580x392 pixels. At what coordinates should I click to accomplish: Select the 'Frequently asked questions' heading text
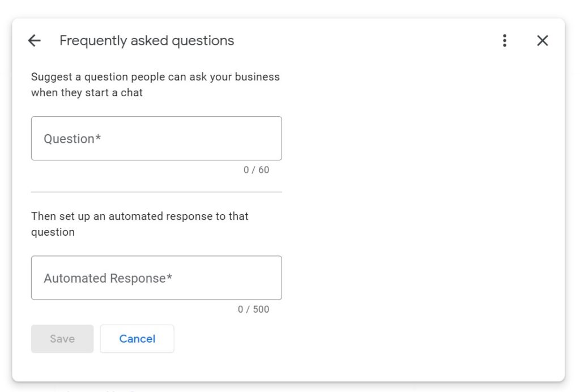tap(147, 41)
